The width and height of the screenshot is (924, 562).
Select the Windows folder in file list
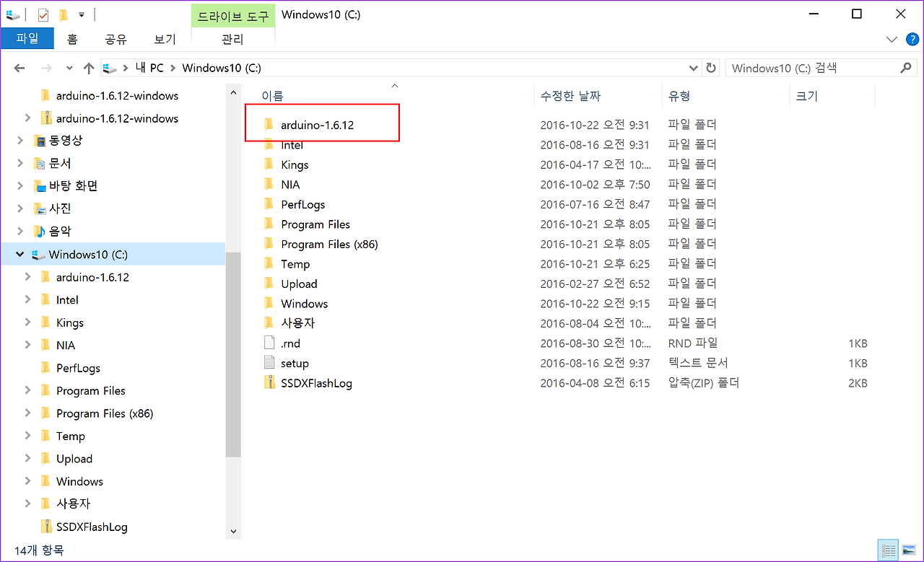point(305,304)
